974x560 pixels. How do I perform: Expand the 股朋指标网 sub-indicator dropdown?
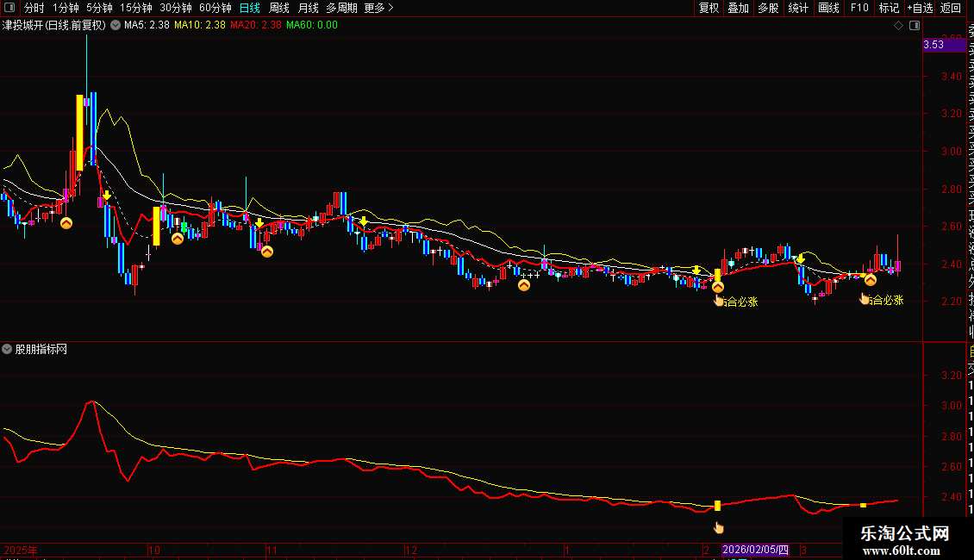8,349
